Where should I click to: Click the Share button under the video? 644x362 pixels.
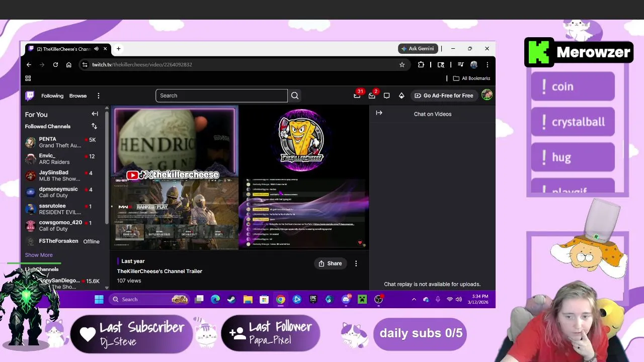pos(330,263)
